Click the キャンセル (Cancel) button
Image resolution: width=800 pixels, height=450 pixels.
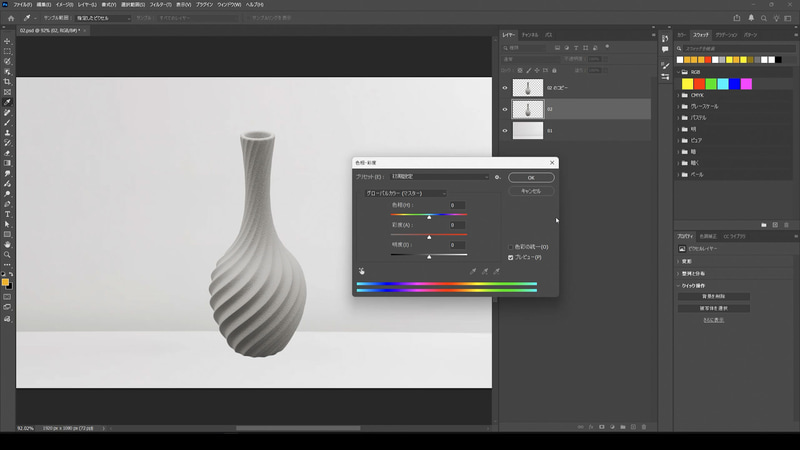[x=531, y=191]
